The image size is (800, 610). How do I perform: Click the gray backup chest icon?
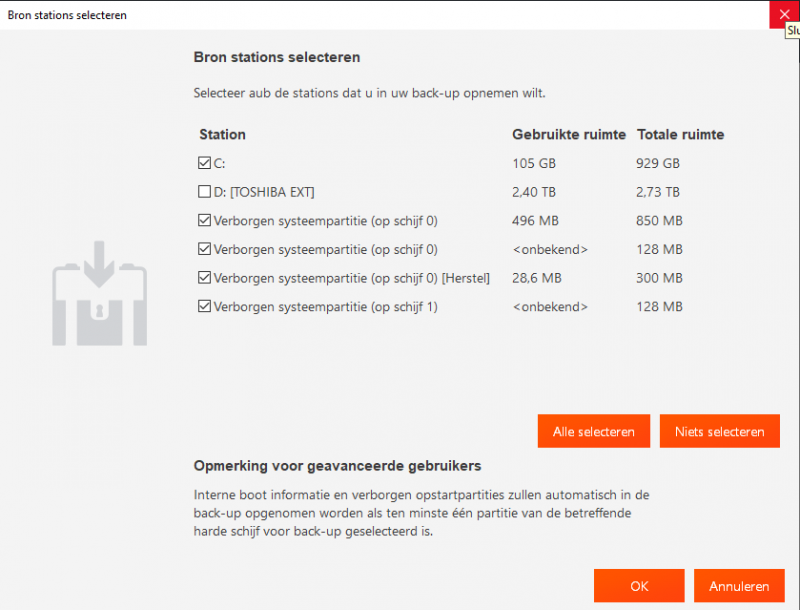tap(99, 293)
